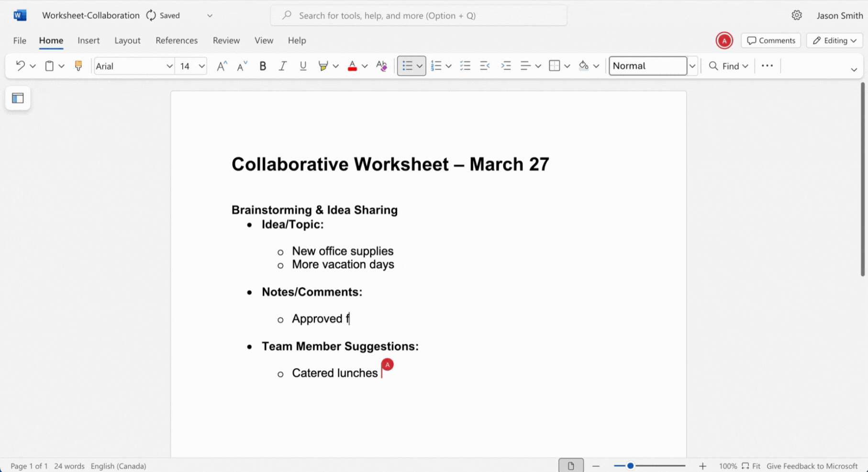
Task: Click the Increase Indent icon
Action: click(x=506, y=66)
